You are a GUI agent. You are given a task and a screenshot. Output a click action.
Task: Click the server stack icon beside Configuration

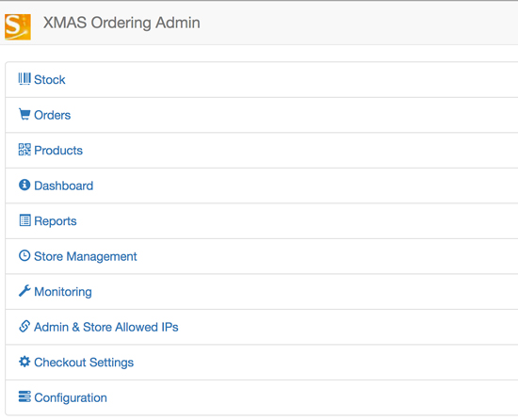point(24,396)
